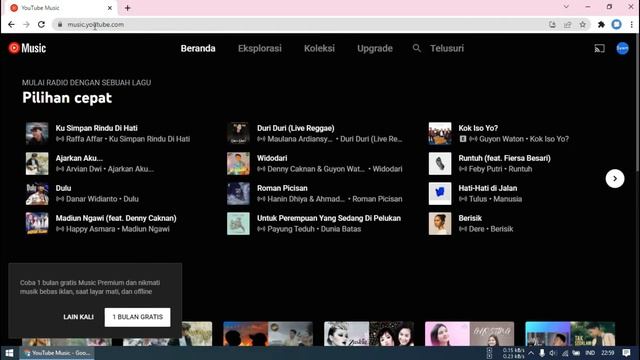Play the Kok Iso Yo? thumbnail
Image resolution: width=640 pixels, height=360 pixels.
[440, 133]
